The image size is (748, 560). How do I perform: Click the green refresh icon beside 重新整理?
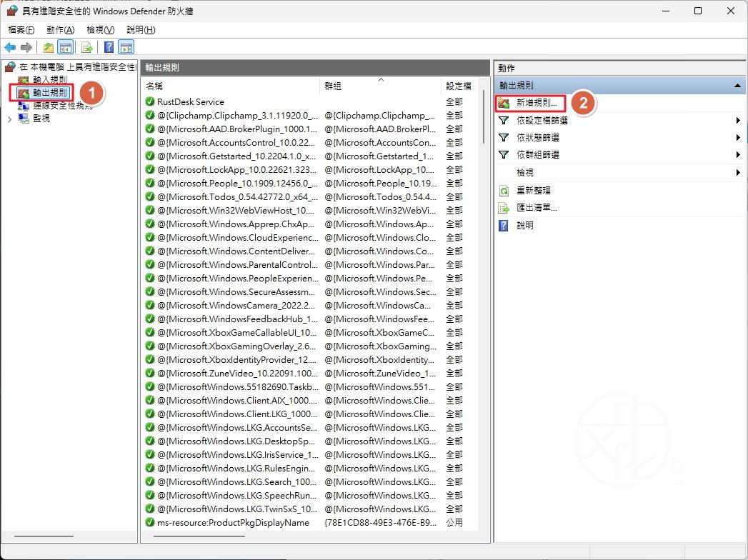point(504,191)
